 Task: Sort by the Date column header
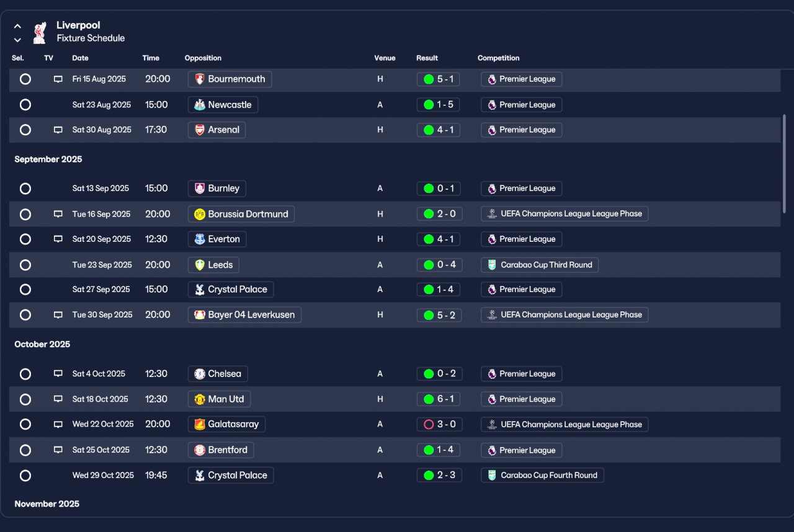pyautogui.click(x=80, y=58)
